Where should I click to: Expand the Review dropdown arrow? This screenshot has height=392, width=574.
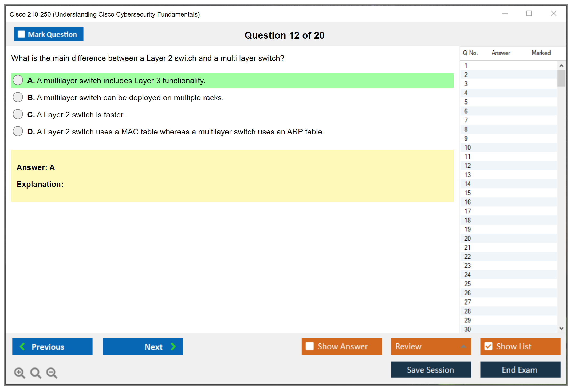click(x=463, y=346)
